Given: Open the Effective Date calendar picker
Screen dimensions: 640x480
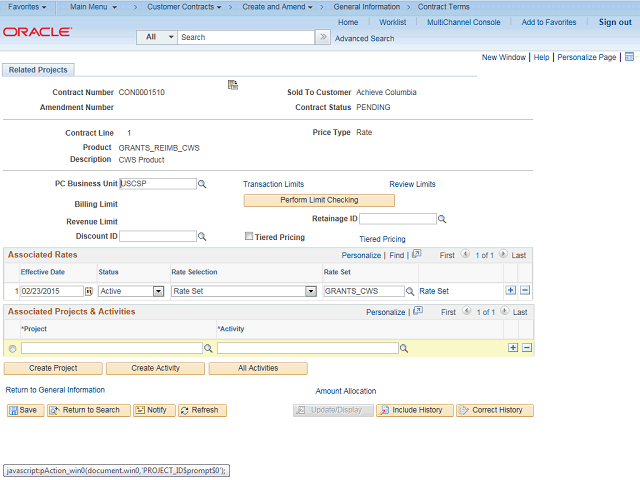Looking at the screenshot, I should click(89, 291).
